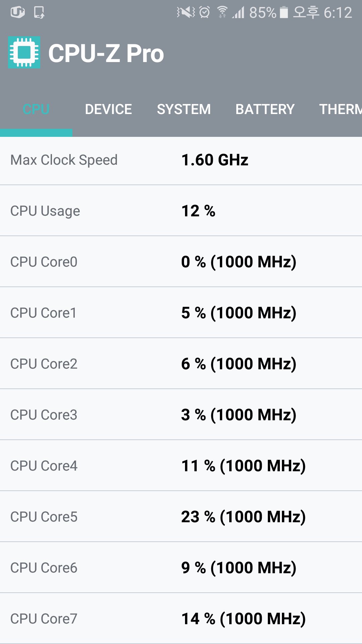The width and height of the screenshot is (362, 644).
Task: Select the CPU Core0 entry
Action: (181, 262)
